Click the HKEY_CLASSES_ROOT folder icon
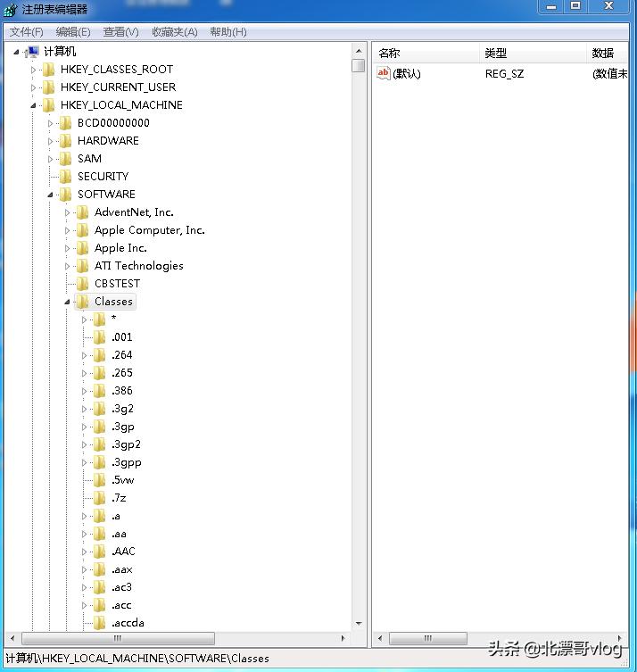637x672 pixels. click(49, 70)
